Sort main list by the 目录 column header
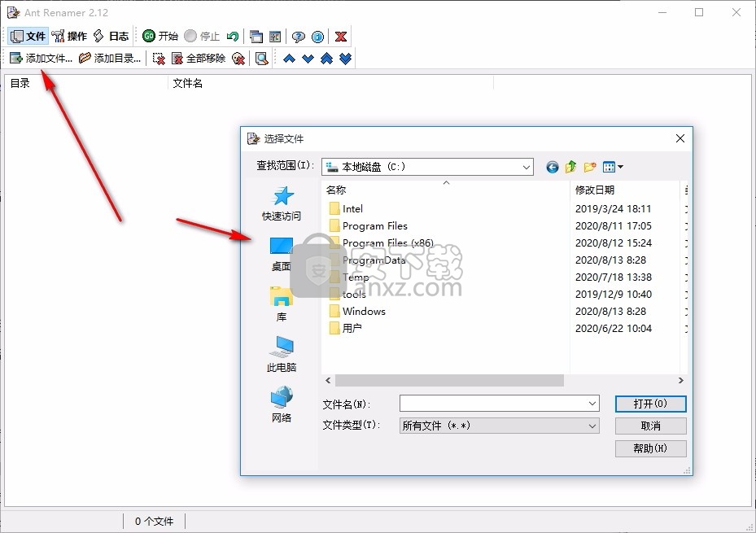The width and height of the screenshot is (756, 533). click(86, 83)
